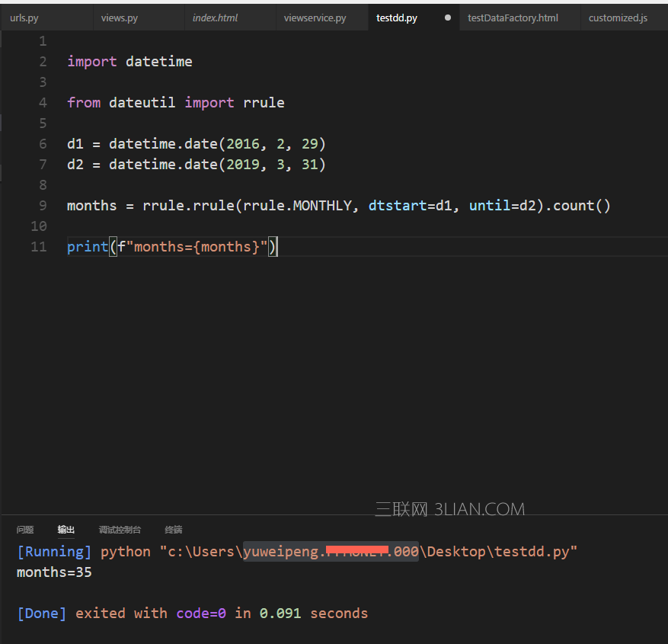The width and height of the screenshot is (668, 644).
Task: Place cursor on the print statement line
Action: click(x=171, y=246)
